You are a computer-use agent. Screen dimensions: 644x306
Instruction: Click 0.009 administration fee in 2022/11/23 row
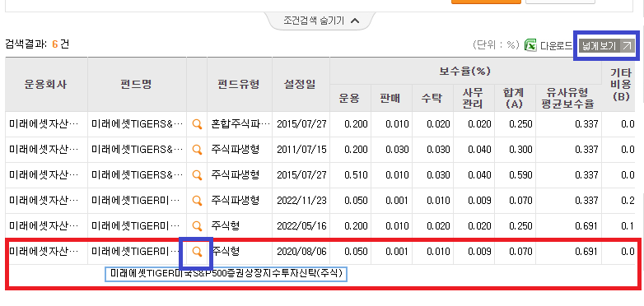click(x=480, y=201)
